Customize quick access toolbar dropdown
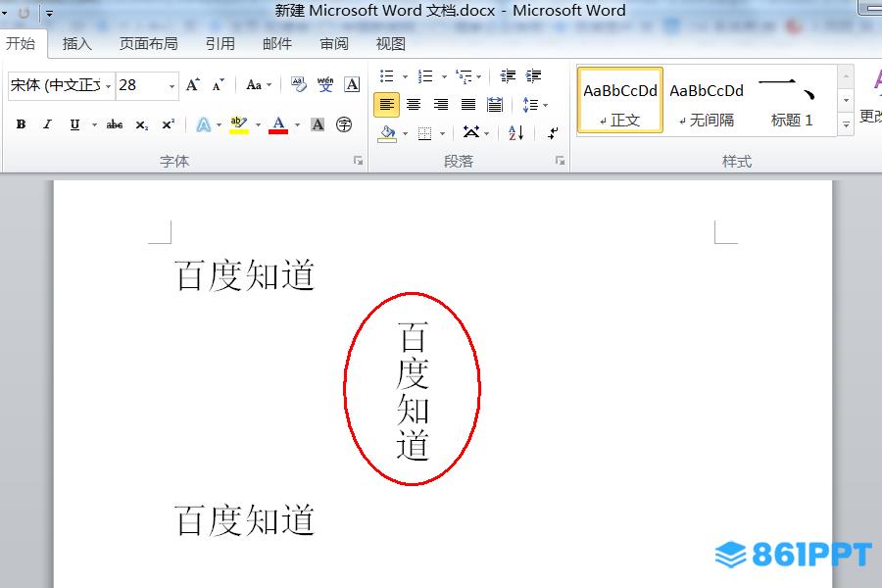Image resolution: width=882 pixels, height=588 pixels. click(50, 13)
